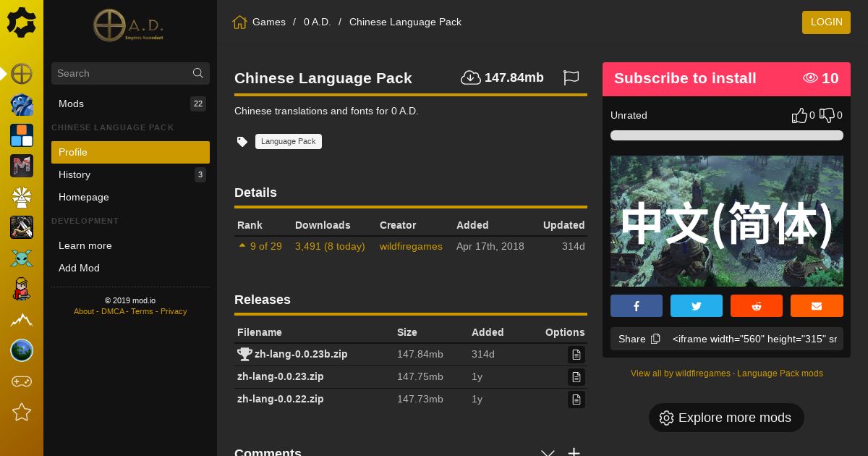Viewport: 868px width, 456px height.
Task: Click the tag icon beside Language Pack
Action: point(242,142)
